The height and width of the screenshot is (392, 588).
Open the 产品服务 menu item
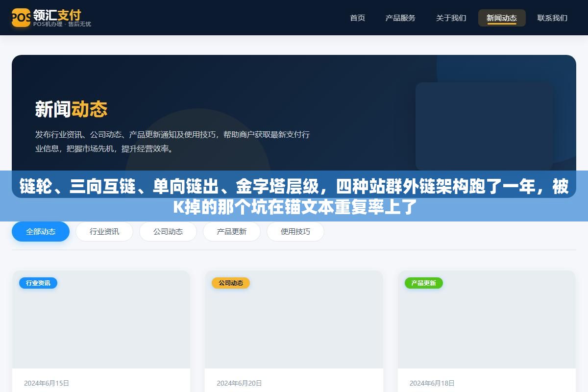point(400,18)
